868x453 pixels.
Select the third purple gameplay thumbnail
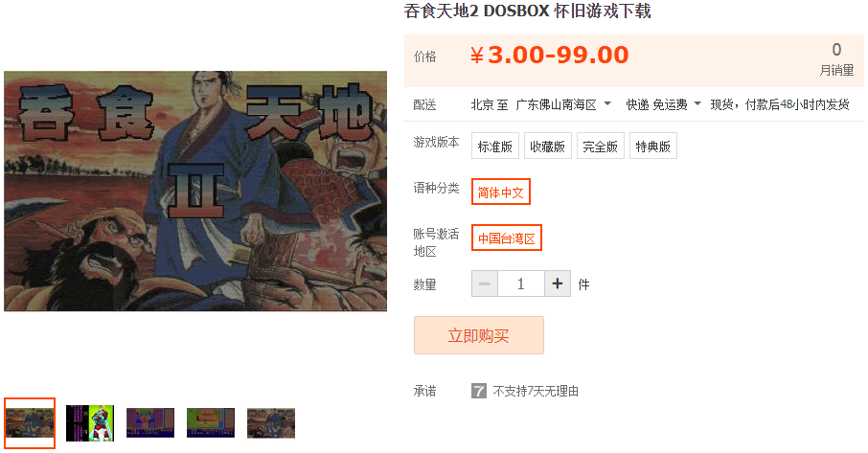150,423
